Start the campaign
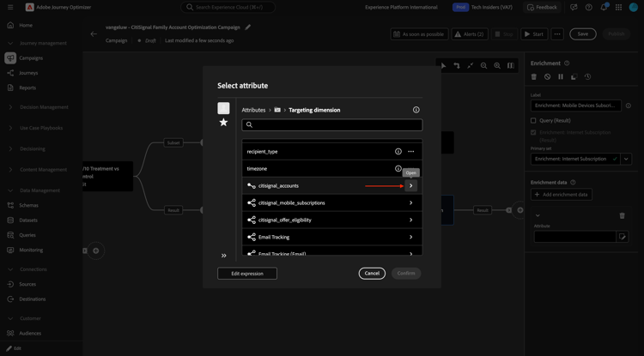 coord(534,34)
